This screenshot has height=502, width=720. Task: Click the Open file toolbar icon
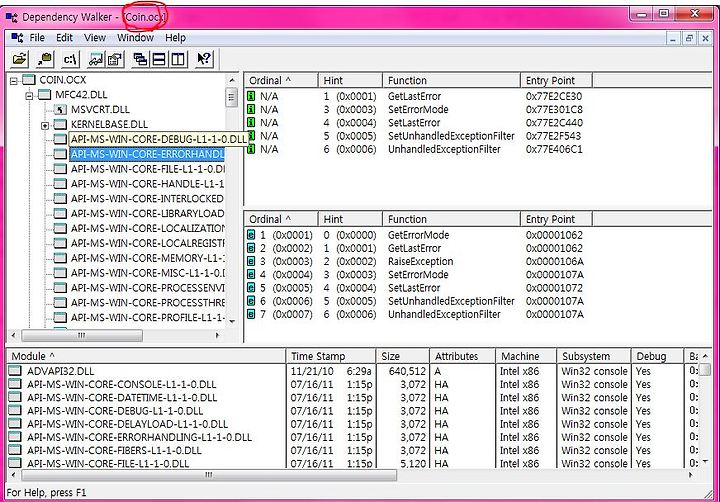20,59
